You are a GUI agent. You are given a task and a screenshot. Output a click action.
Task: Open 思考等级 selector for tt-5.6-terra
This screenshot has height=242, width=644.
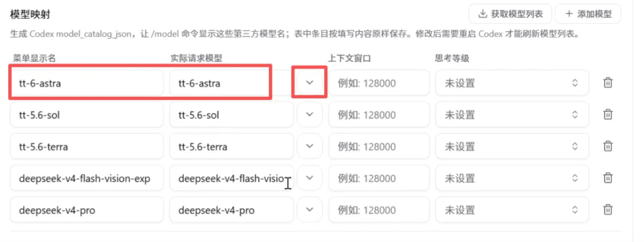512,146
